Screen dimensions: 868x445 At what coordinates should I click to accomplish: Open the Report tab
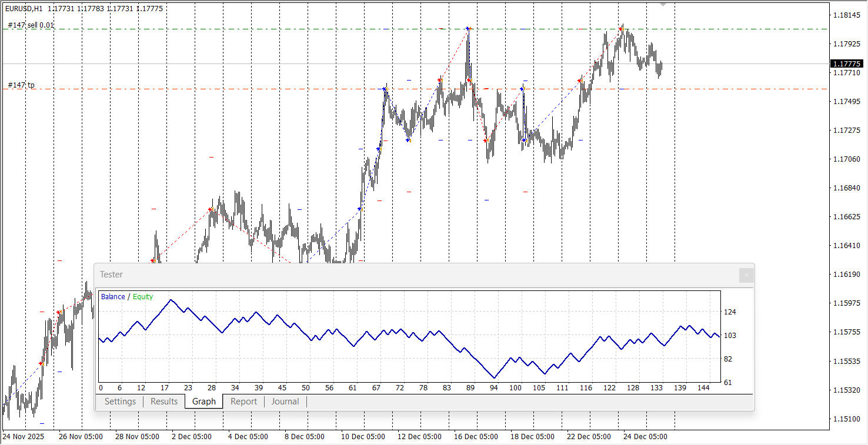[243, 401]
